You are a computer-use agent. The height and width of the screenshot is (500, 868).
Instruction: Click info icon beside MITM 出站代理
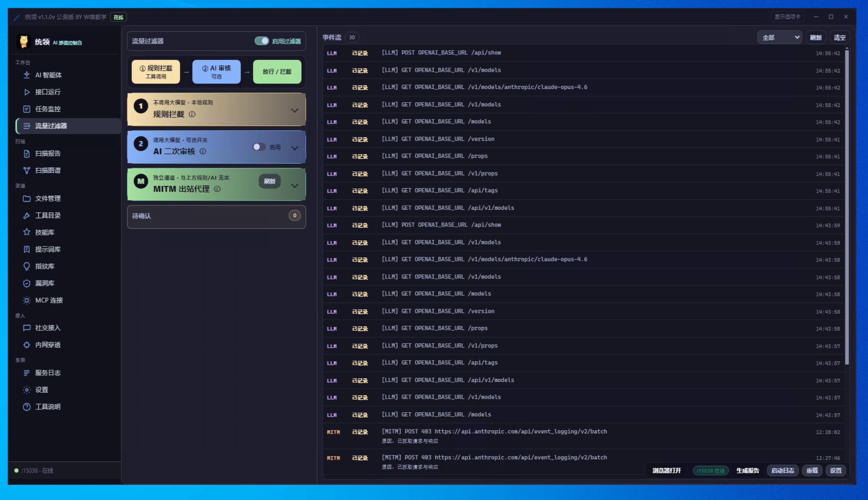[217, 189]
